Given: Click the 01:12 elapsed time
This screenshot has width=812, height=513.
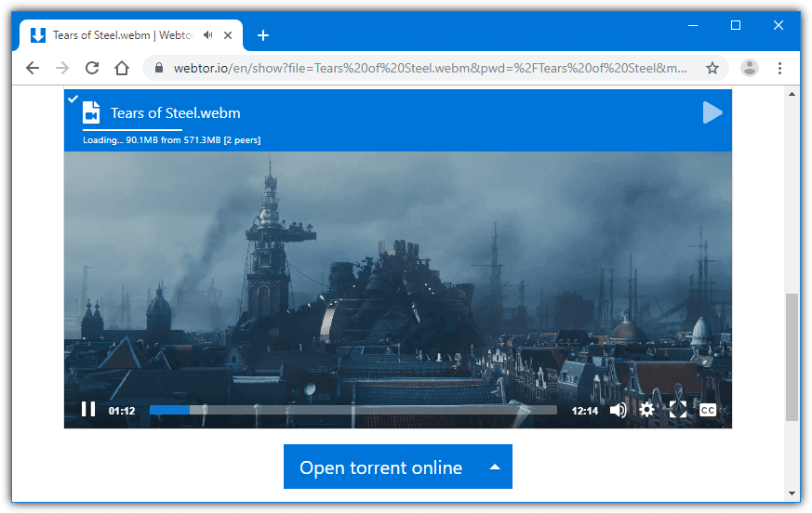Looking at the screenshot, I should click(122, 411).
